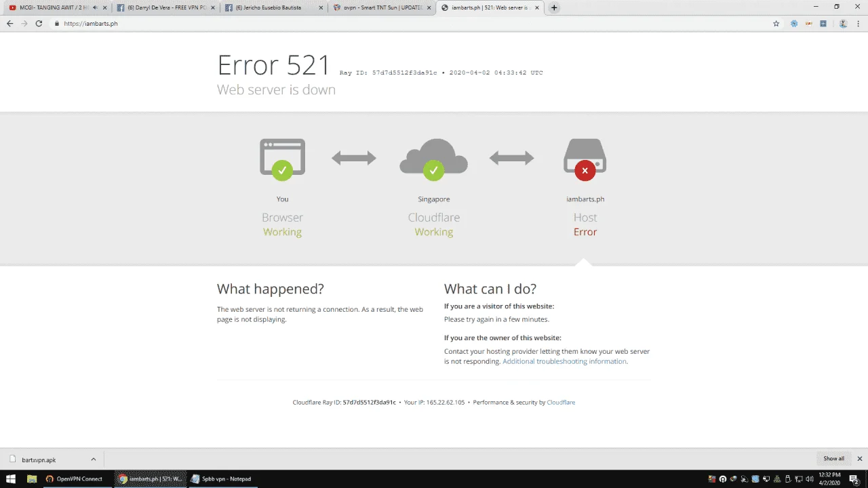The image size is (868, 488).
Task: Open downloaded bart.vpn.apk file
Action: tap(39, 460)
